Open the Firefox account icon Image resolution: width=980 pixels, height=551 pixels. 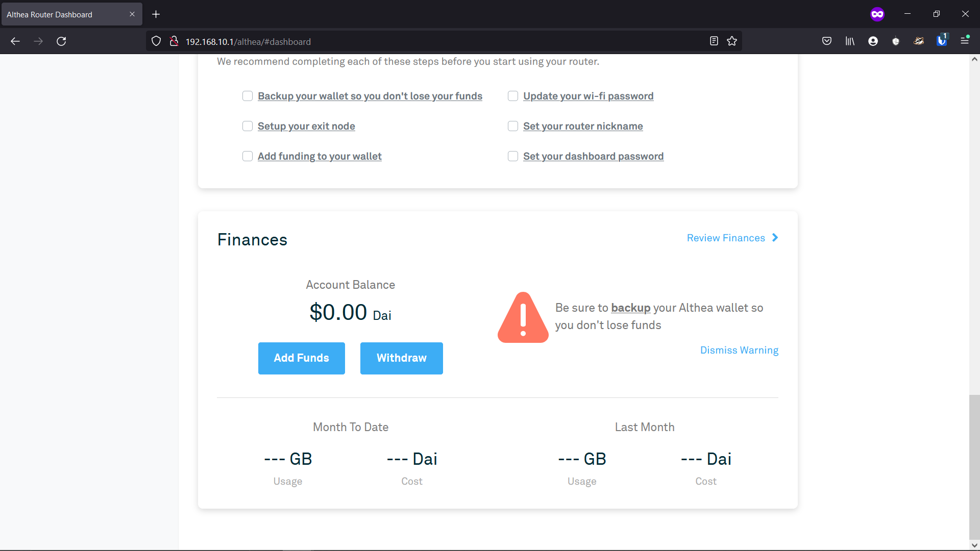(x=873, y=41)
